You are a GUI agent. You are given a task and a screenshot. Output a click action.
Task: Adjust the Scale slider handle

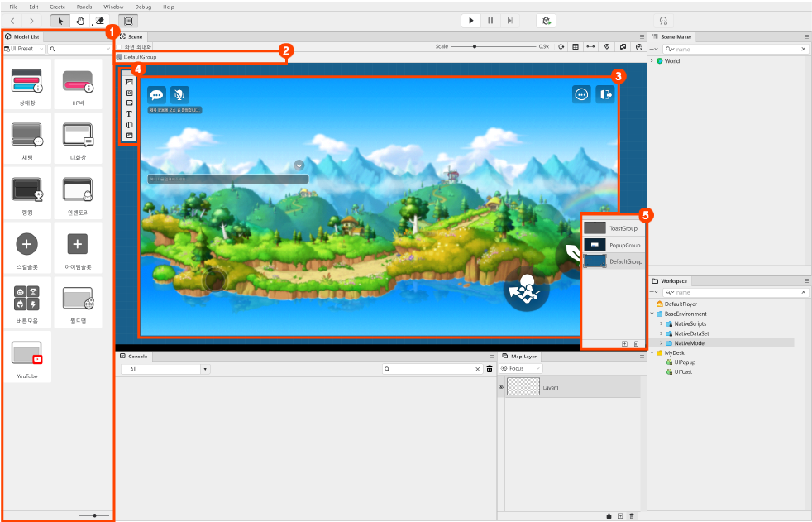tap(475, 46)
